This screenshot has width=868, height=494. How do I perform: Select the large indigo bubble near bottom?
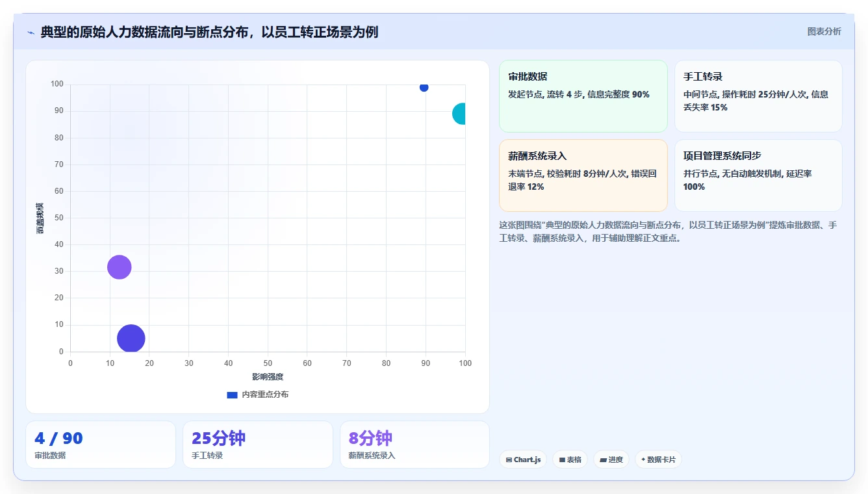click(x=131, y=338)
